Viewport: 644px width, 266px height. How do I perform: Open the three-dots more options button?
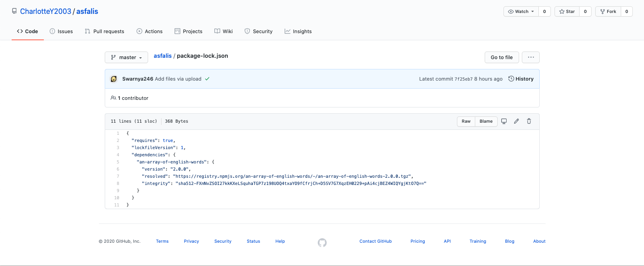tap(531, 57)
